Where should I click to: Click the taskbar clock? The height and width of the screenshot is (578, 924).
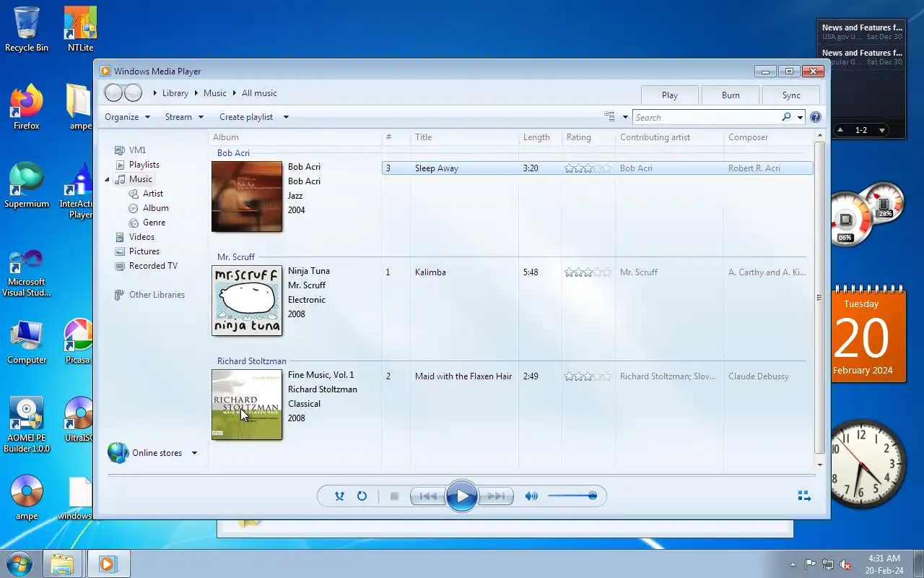click(884, 564)
